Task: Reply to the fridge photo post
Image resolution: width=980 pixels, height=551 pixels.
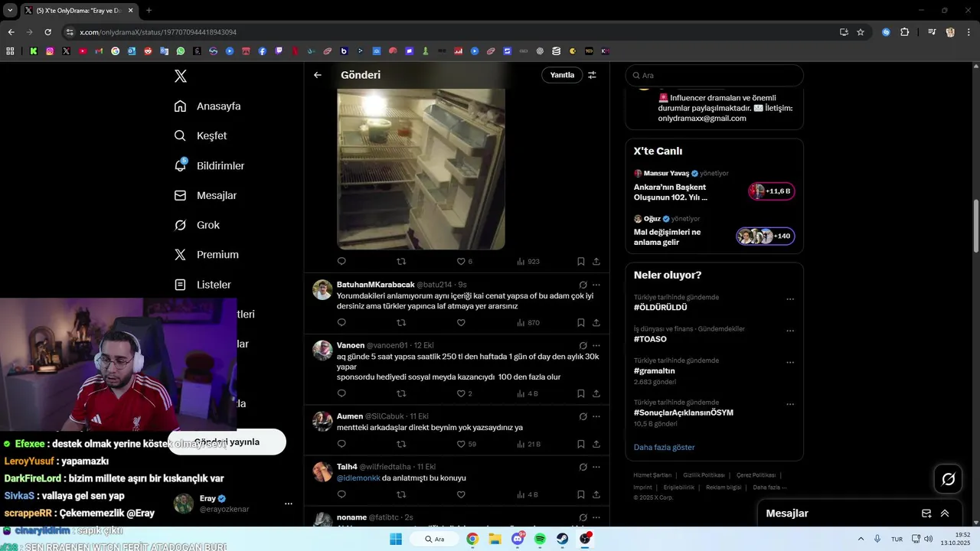Action: pyautogui.click(x=341, y=262)
